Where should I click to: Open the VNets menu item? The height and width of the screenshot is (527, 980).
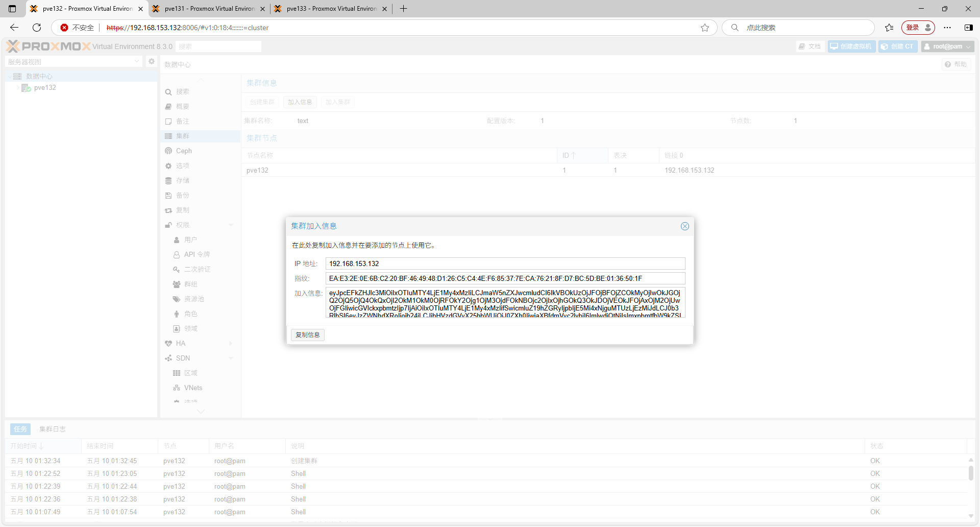coord(200,388)
